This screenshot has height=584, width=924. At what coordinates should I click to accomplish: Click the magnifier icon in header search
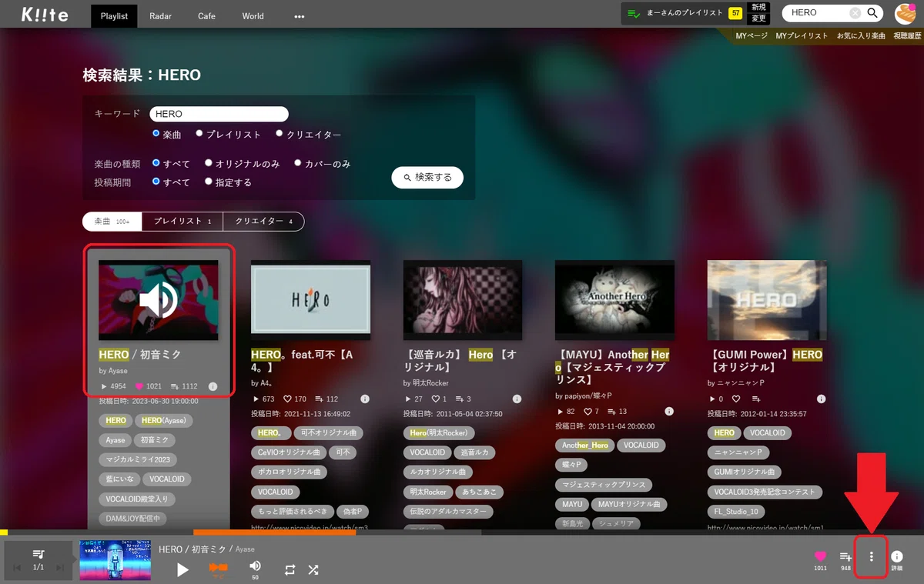point(872,13)
